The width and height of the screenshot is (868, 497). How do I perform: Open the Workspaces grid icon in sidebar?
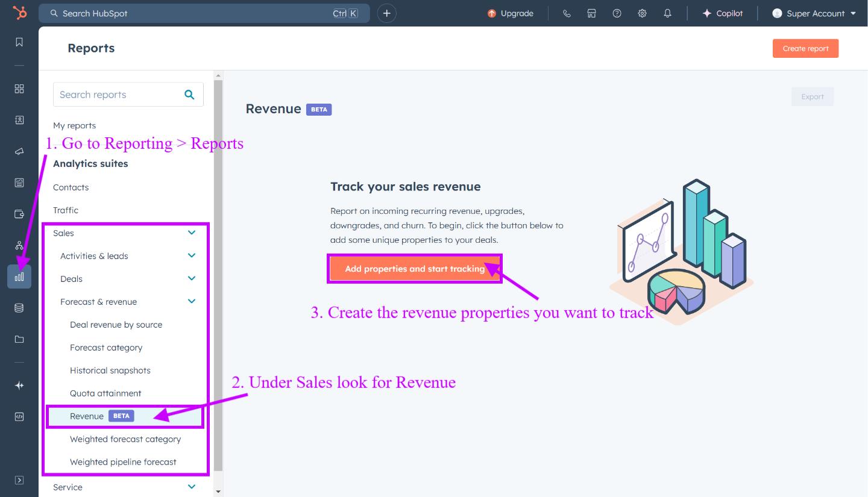click(x=19, y=89)
